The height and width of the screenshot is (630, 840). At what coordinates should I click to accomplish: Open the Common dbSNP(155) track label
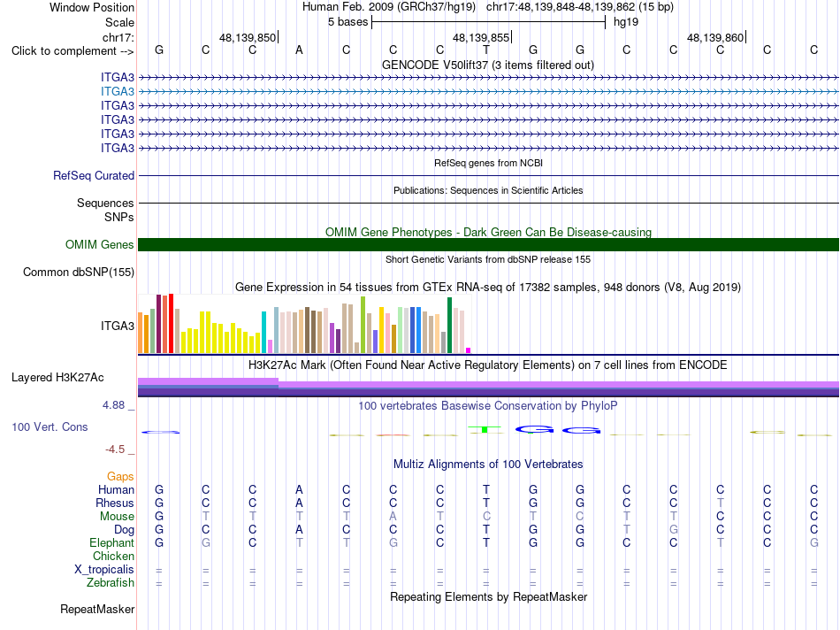(x=79, y=272)
